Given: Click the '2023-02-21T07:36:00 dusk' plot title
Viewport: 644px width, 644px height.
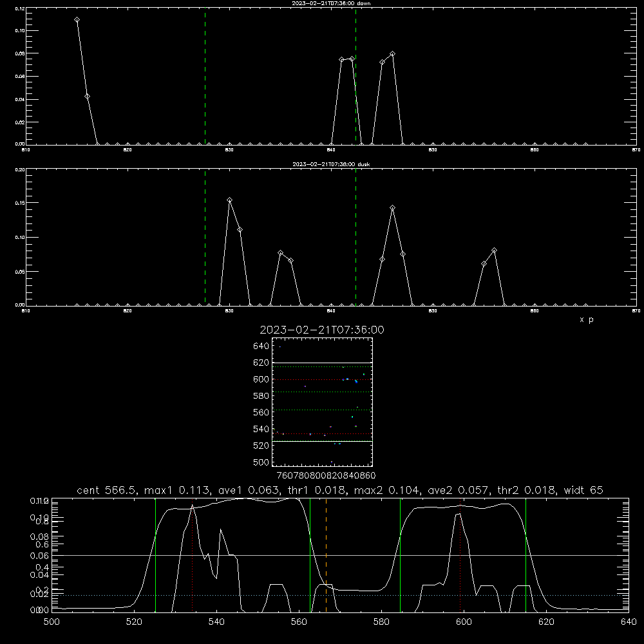Looking at the screenshot, I should [331, 164].
